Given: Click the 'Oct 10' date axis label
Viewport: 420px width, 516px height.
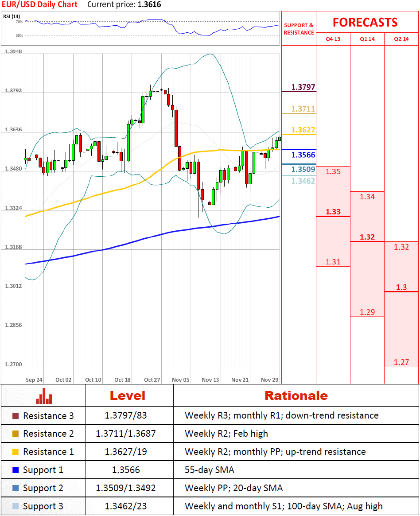Looking at the screenshot, I should pos(93,380).
